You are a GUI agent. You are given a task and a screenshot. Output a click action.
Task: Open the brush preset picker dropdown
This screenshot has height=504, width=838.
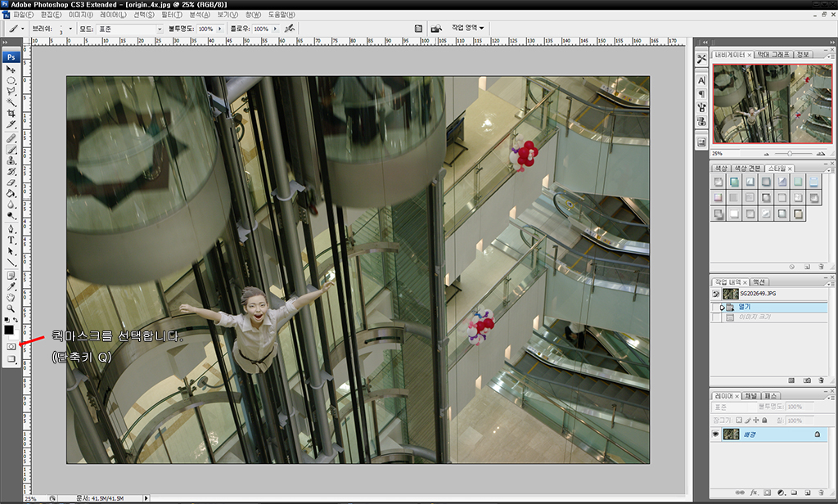click(70, 29)
